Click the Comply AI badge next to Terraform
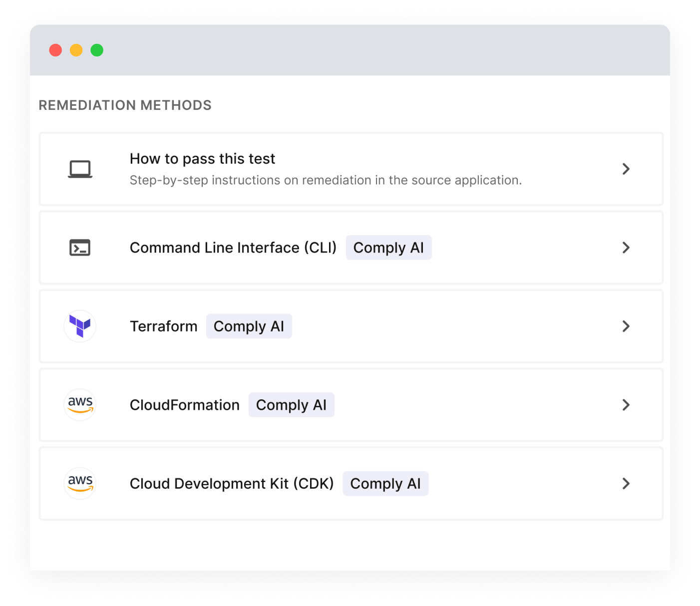Image resolution: width=700 pixels, height=606 pixels. pos(249,326)
